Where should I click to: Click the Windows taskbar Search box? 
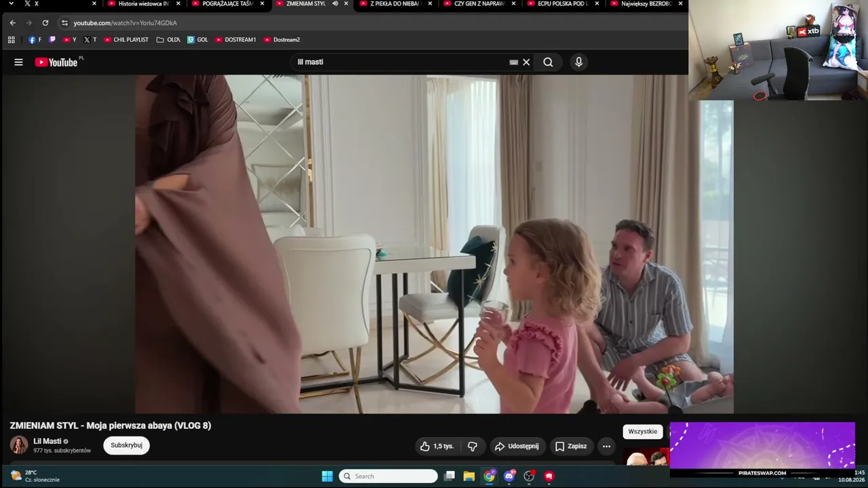[389, 476]
